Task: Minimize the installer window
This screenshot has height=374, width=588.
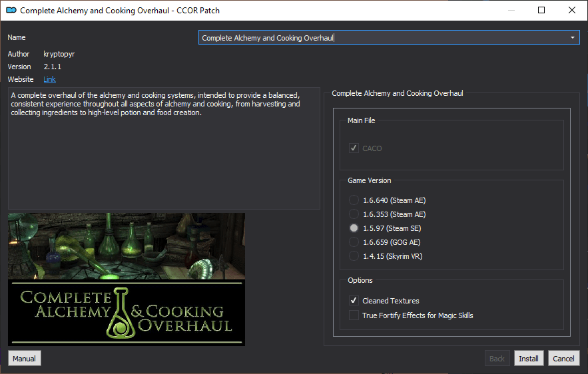Action: [511, 10]
